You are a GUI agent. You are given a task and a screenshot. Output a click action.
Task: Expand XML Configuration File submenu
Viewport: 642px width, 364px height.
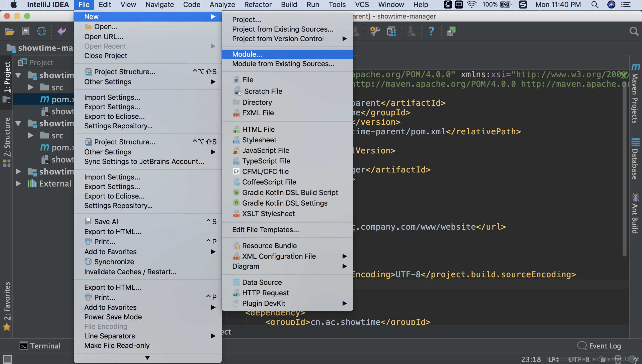click(287, 256)
